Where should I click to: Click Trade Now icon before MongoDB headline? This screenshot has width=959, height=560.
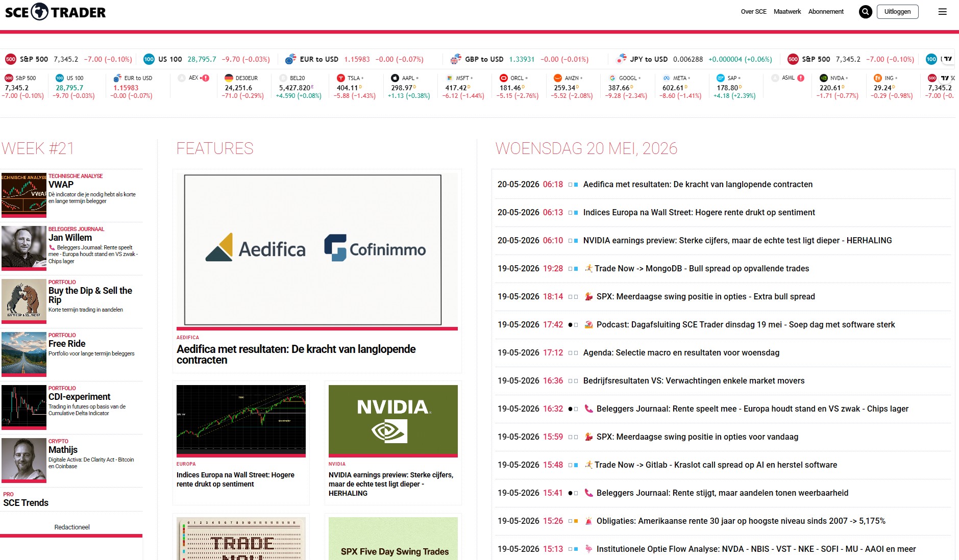588,268
